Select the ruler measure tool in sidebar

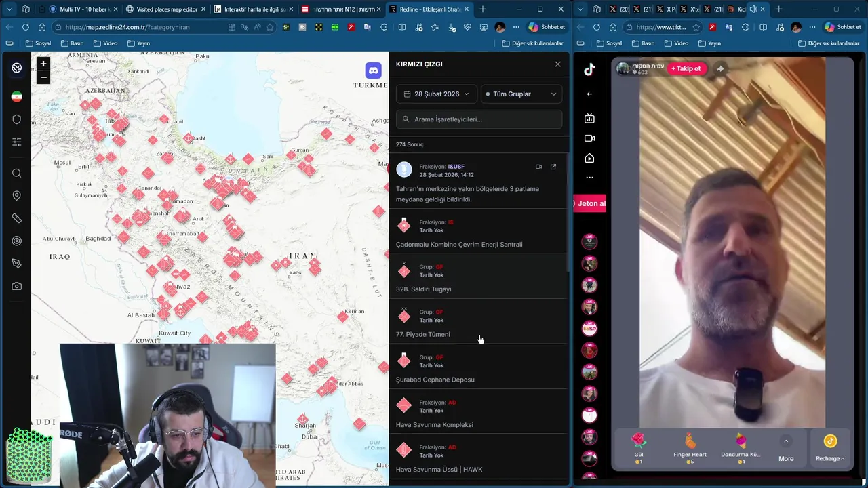[x=16, y=218]
